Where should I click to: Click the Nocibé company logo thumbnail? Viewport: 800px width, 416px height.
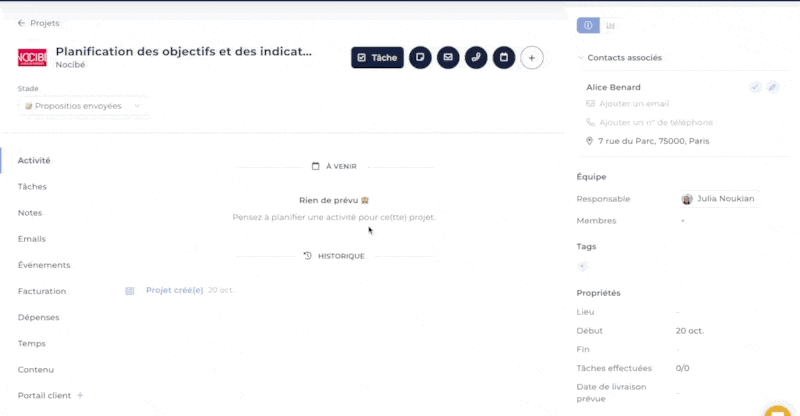(x=32, y=58)
